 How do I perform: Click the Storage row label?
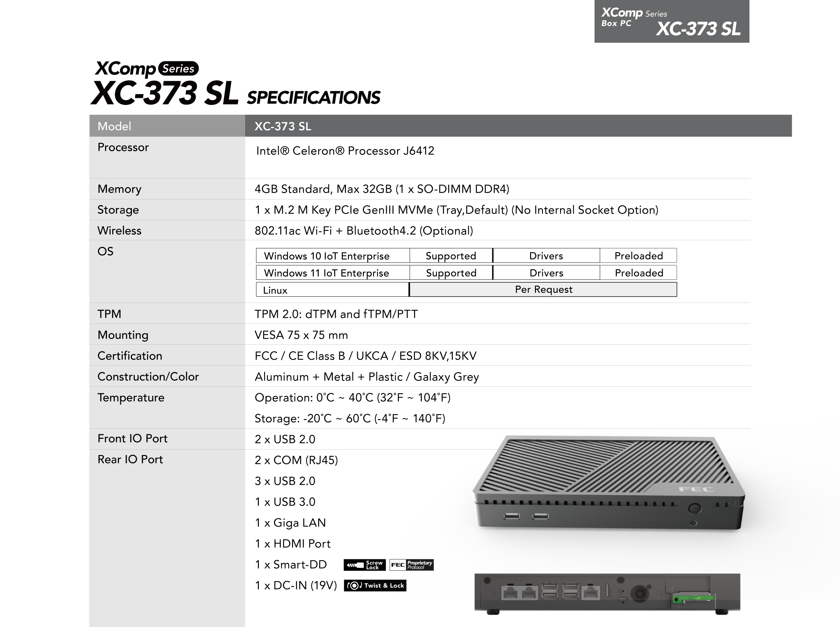[x=118, y=210]
